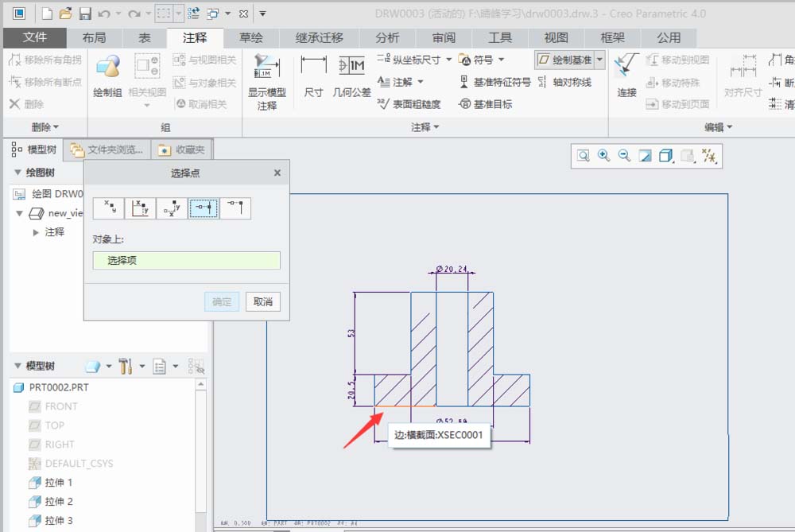Switch to the 分析 ribbon tab
The image size is (795, 532).
[387, 37]
